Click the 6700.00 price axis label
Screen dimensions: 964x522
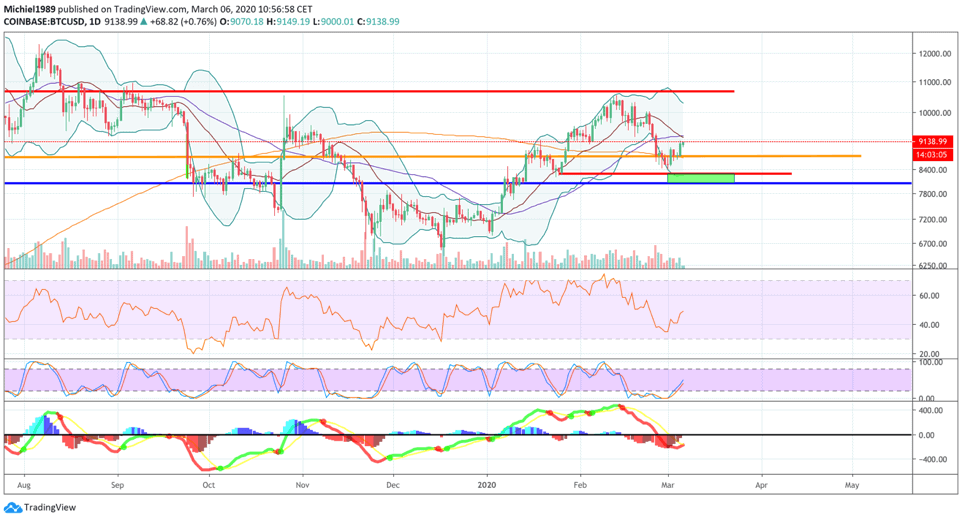[x=935, y=243]
